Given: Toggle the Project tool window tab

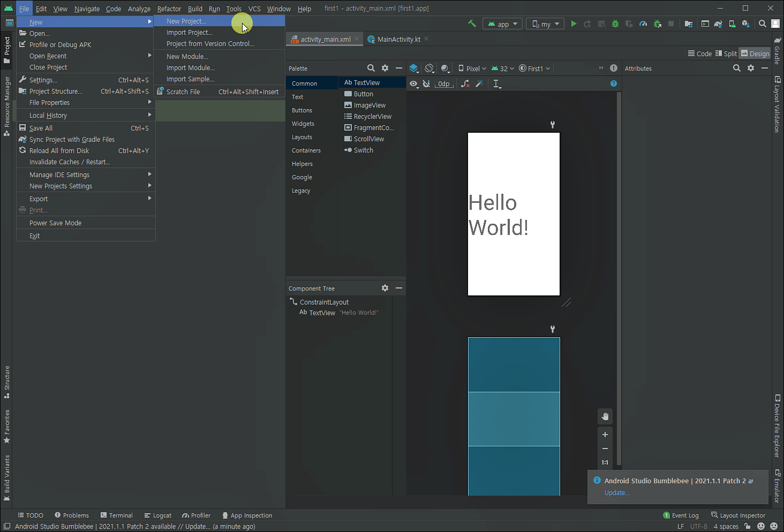Looking at the screenshot, I should click(7, 50).
